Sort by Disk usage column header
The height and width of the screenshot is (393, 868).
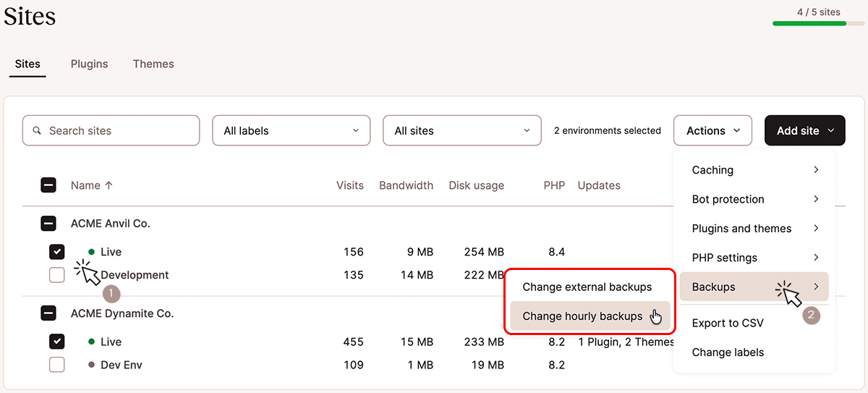pyautogui.click(x=477, y=186)
